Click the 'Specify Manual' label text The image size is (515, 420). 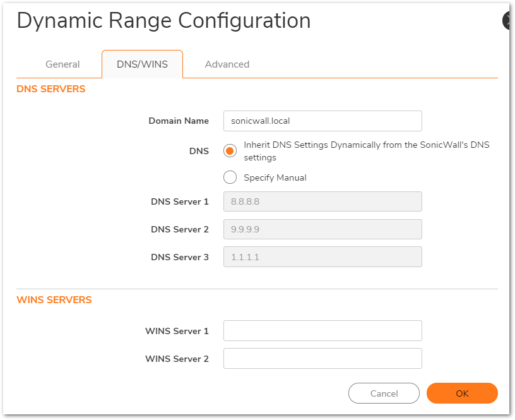pyautogui.click(x=275, y=178)
